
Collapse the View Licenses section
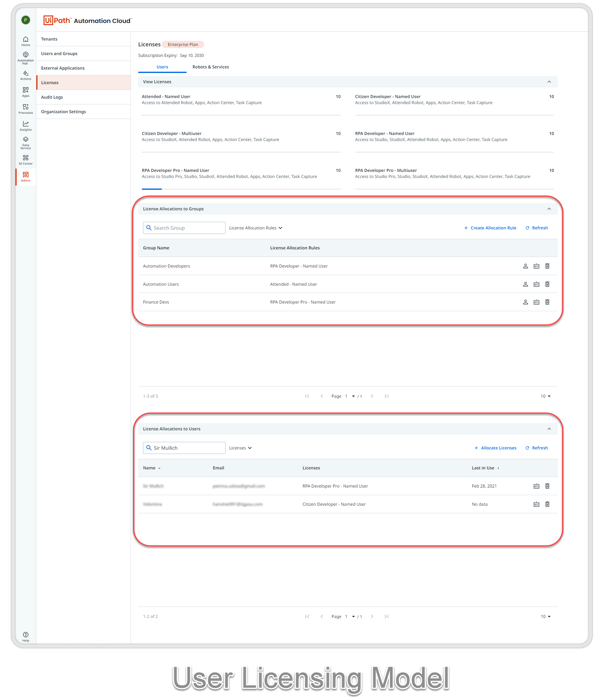(549, 81)
